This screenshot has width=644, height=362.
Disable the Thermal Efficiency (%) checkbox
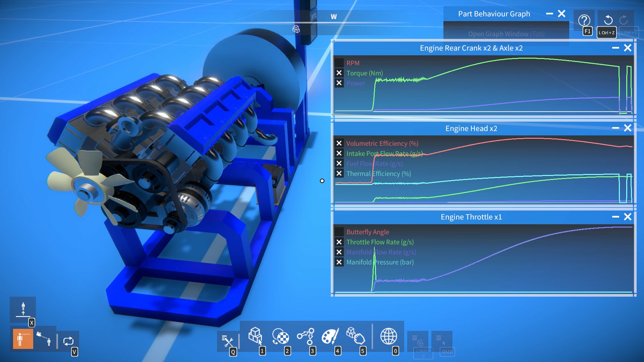pyautogui.click(x=339, y=173)
